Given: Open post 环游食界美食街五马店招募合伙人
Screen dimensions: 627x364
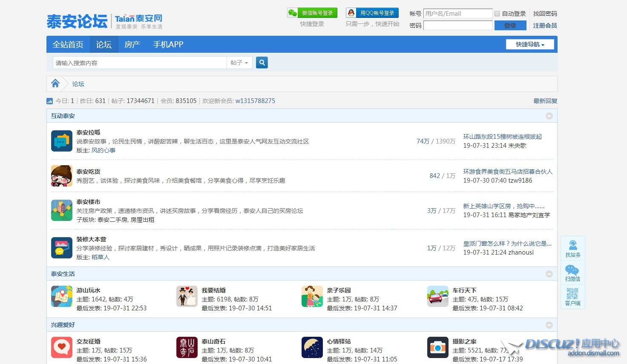Looking at the screenshot, I should [508, 172].
